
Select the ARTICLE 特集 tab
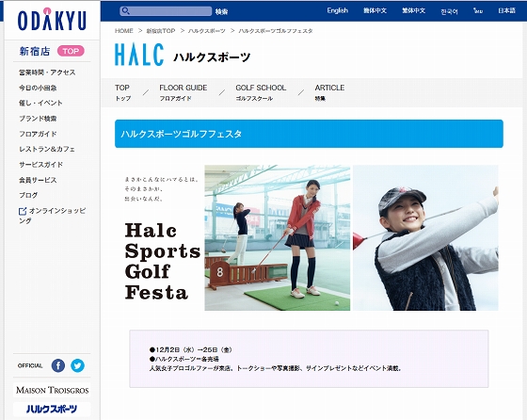pos(329,92)
